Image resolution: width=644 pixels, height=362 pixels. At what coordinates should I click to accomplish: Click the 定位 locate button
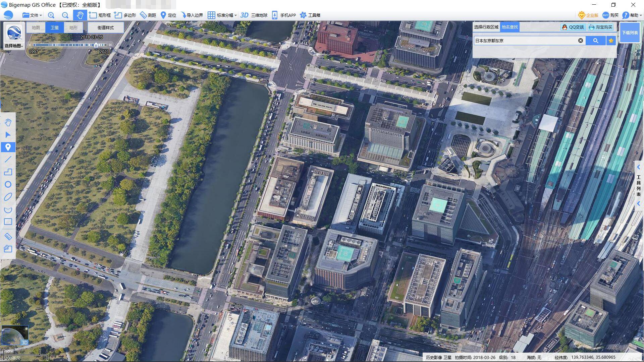(168, 15)
